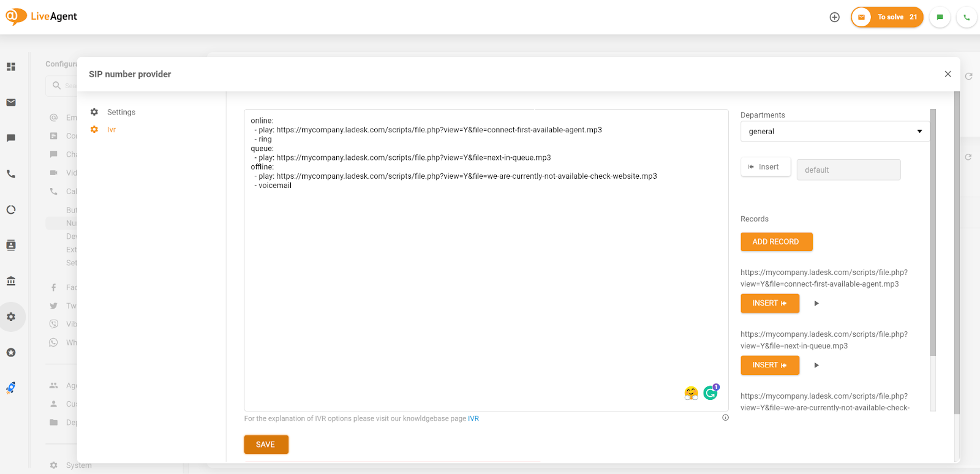Click the info icon below text area
Image resolution: width=980 pixels, height=474 pixels.
[725, 418]
